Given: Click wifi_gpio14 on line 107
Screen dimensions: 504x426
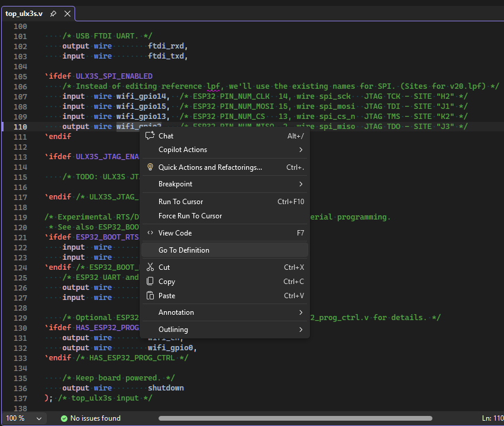Looking at the screenshot, I should point(141,96).
